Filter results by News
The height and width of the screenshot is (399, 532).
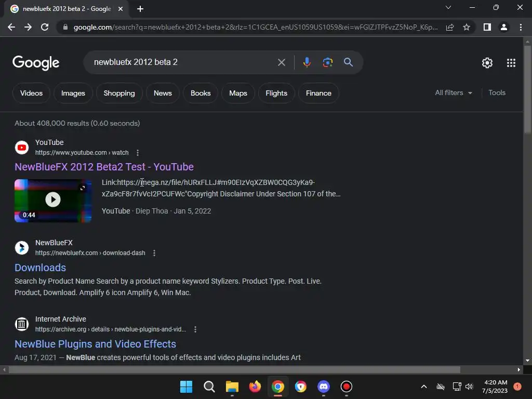tap(163, 93)
